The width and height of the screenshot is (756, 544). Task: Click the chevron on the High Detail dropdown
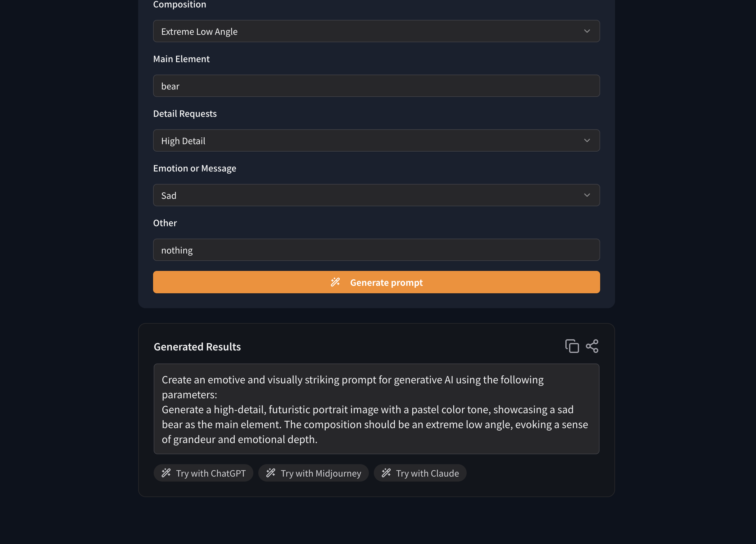point(587,140)
